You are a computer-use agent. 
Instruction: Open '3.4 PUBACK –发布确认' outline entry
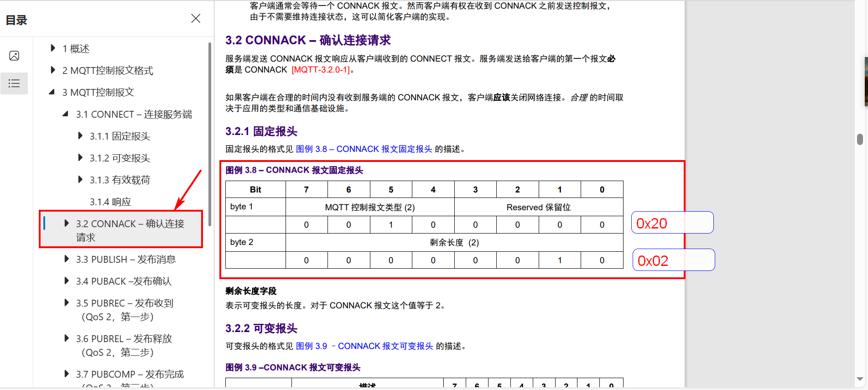click(x=124, y=281)
